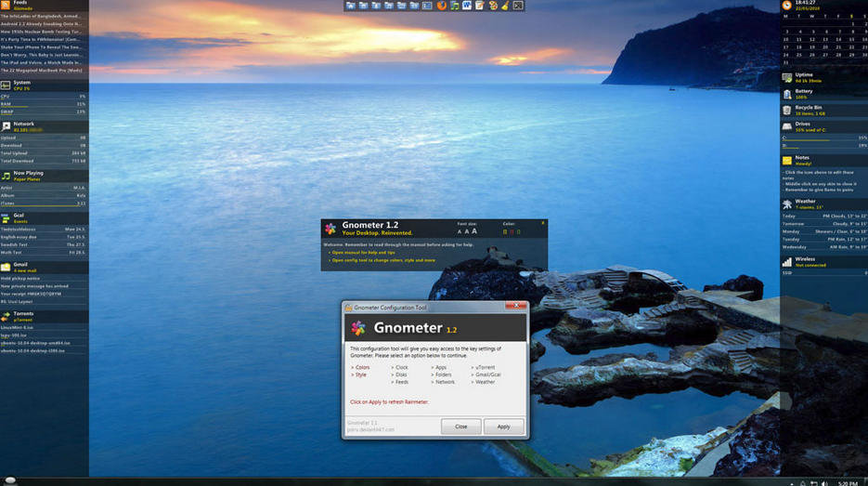Click the yellow Notes icon to edit notes
The image size is (868, 486).
(x=786, y=160)
